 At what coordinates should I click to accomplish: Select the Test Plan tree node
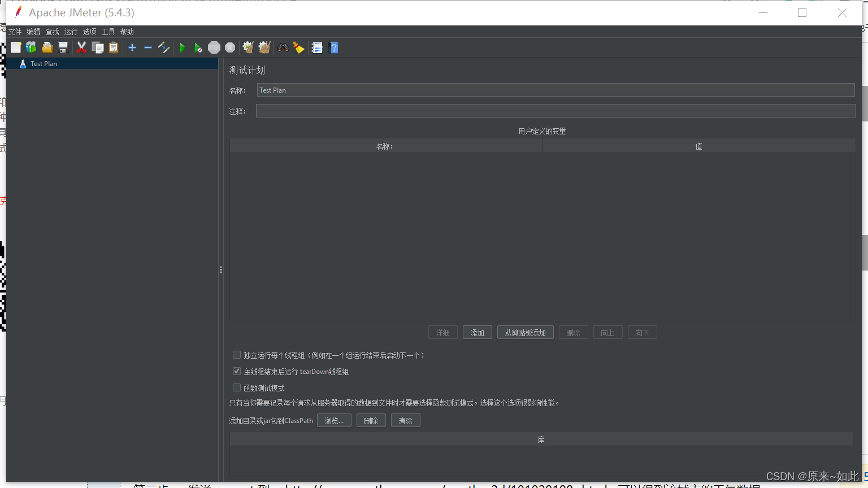point(112,64)
